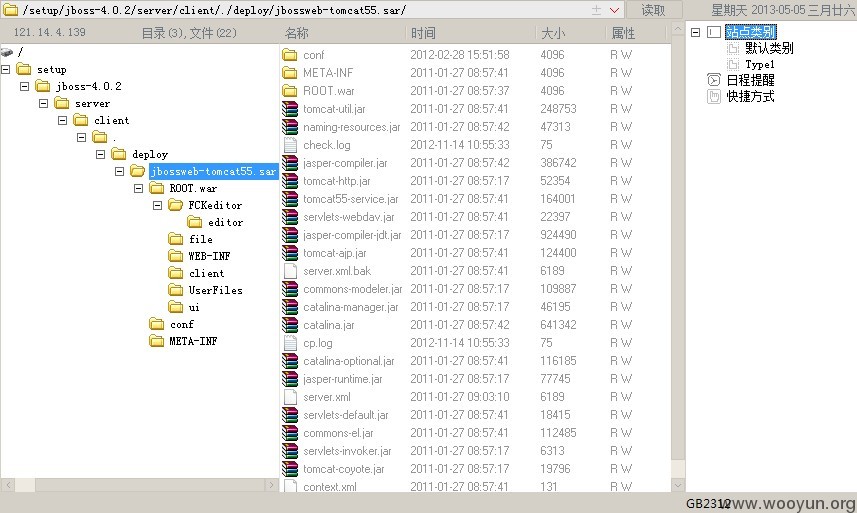The image size is (857, 513).
Task: Select the WEB-INF folder in tree
Action: click(x=209, y=256)
